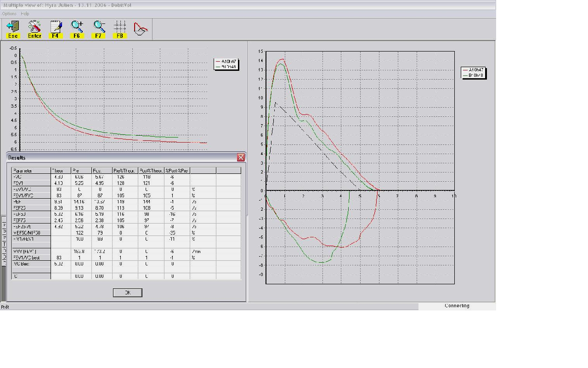This screenshot has width=588, height=368.
Task: Select the FEV1/VC best row label
Action: click(31, 258)
